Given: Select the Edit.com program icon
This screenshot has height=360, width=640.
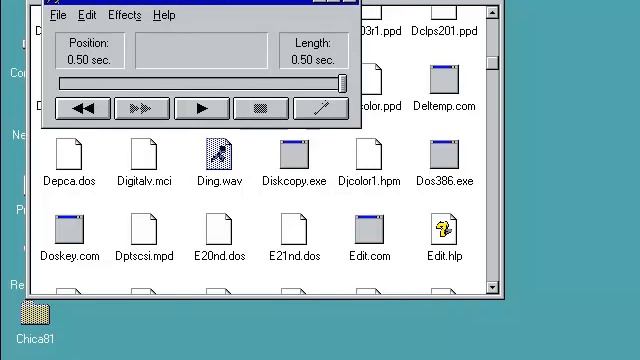Looking at the screenshot, I should click(x=369, y=229).
